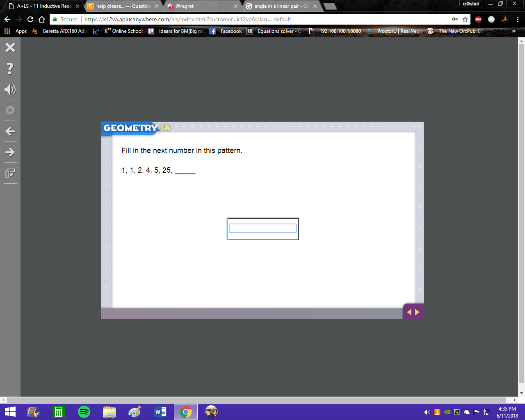
Task: Reload the page with the refresh icon
Action: 30,19
